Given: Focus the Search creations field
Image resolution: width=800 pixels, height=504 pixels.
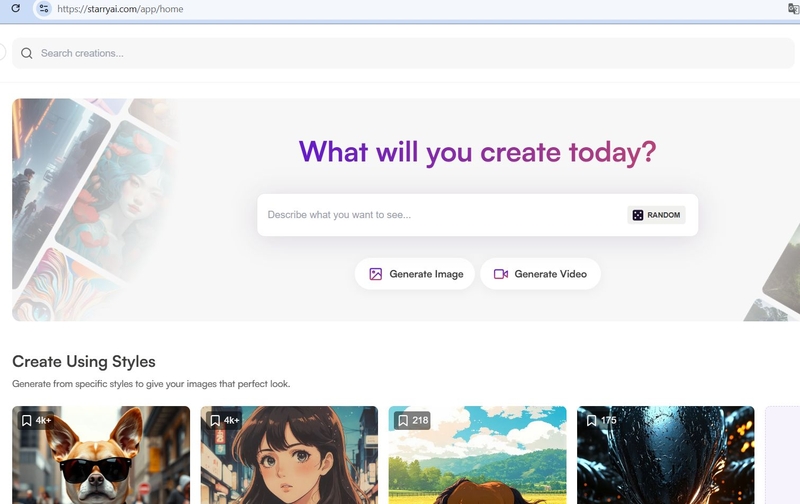Looking at the screenshot, I should click(x=403, y=53).
